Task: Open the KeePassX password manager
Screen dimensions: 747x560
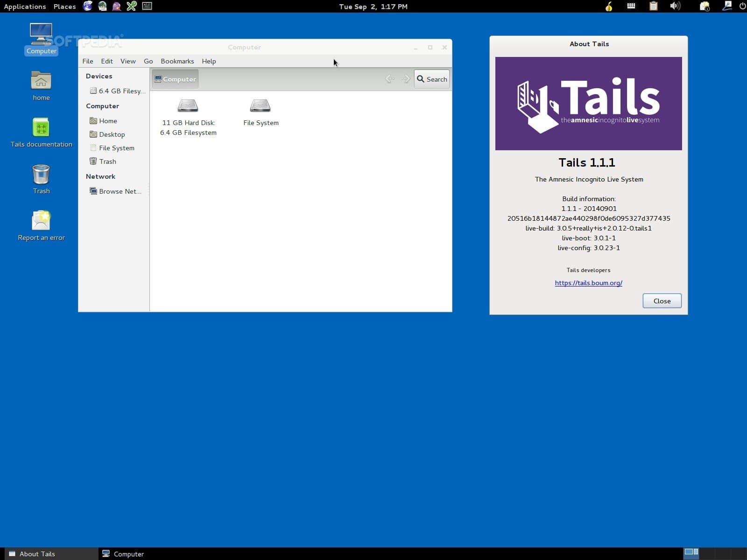Action: click(131, 6)
